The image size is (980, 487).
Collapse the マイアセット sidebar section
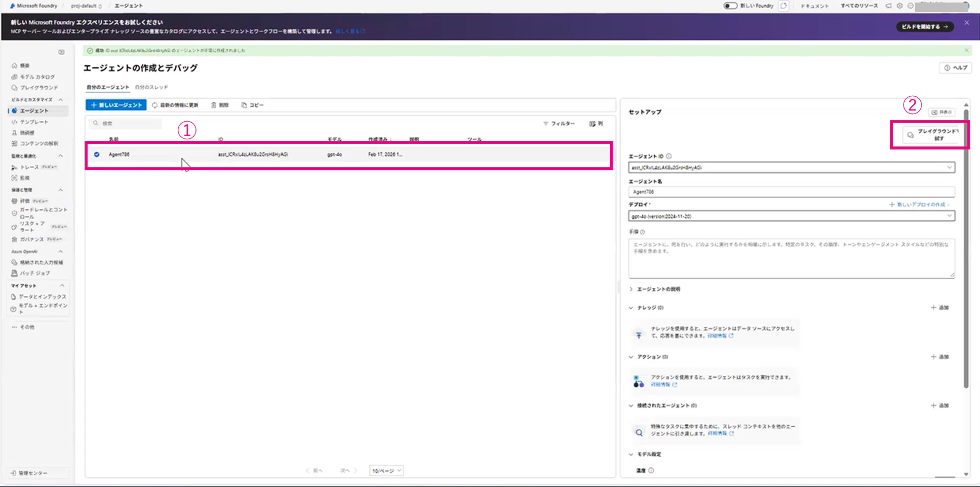62,286
